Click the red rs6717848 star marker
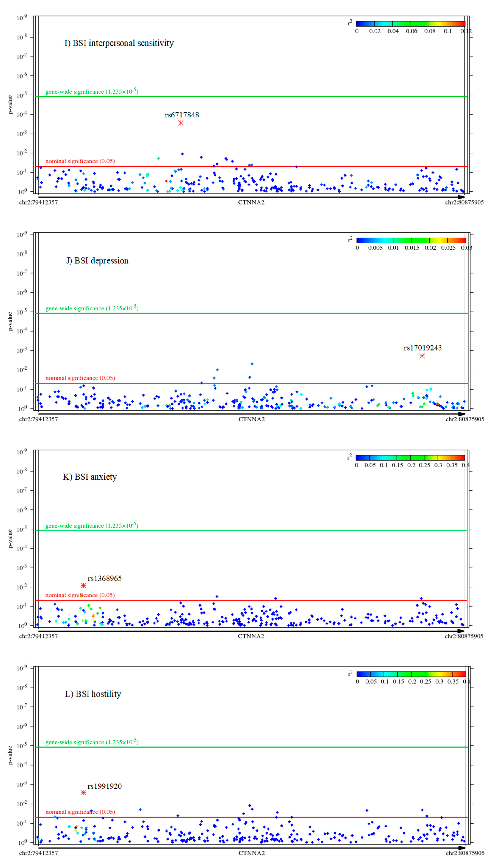Image resolution: width=493 pixels, height=868 pixels. coord(181,123)
